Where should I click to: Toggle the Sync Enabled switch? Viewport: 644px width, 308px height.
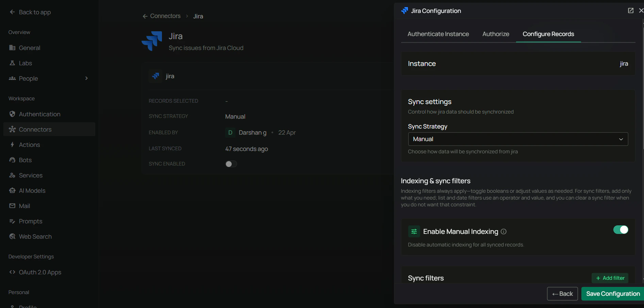231,164
